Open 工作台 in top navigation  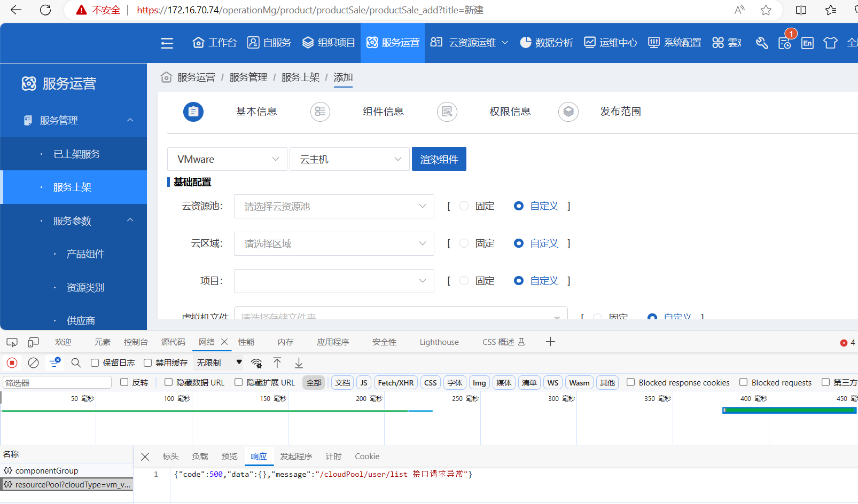coord(215,43)
